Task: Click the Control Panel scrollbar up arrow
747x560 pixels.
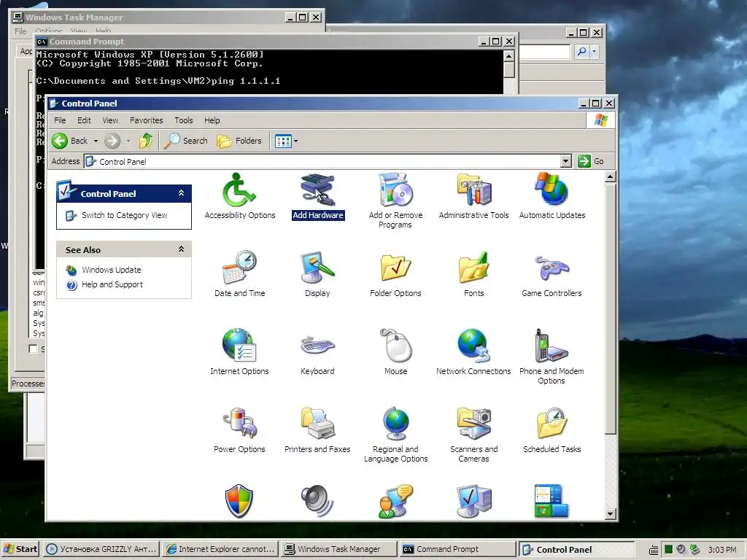Action: 610,177
